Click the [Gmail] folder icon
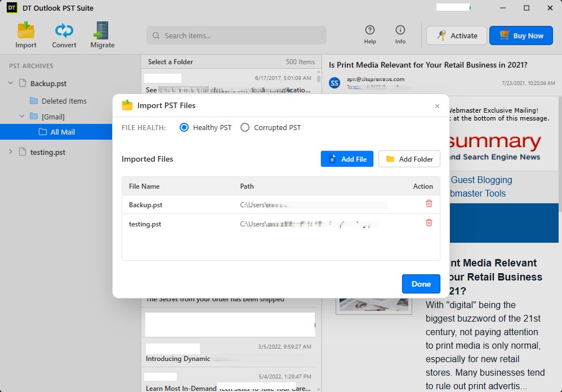562x392 pixels. click(x=34, y=117)
